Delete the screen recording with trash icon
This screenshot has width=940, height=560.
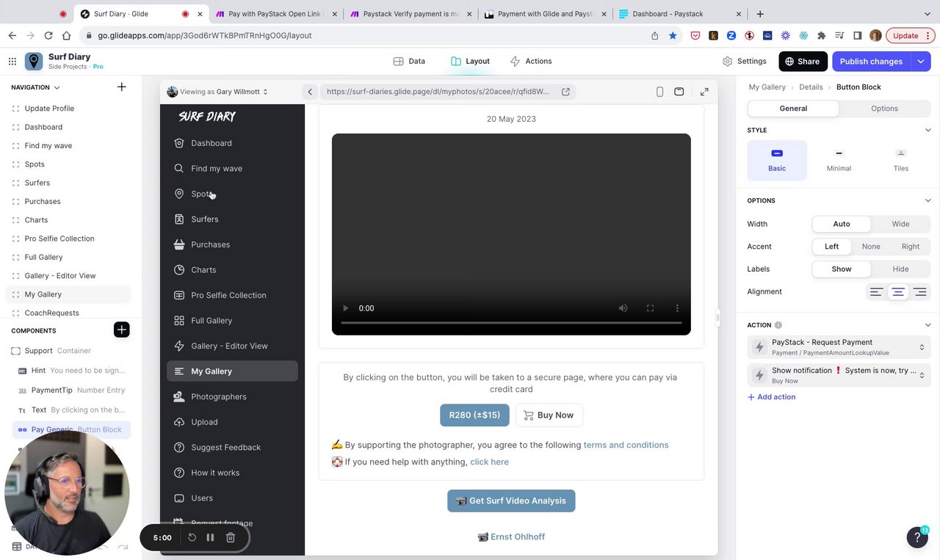(x=230, y=537)
